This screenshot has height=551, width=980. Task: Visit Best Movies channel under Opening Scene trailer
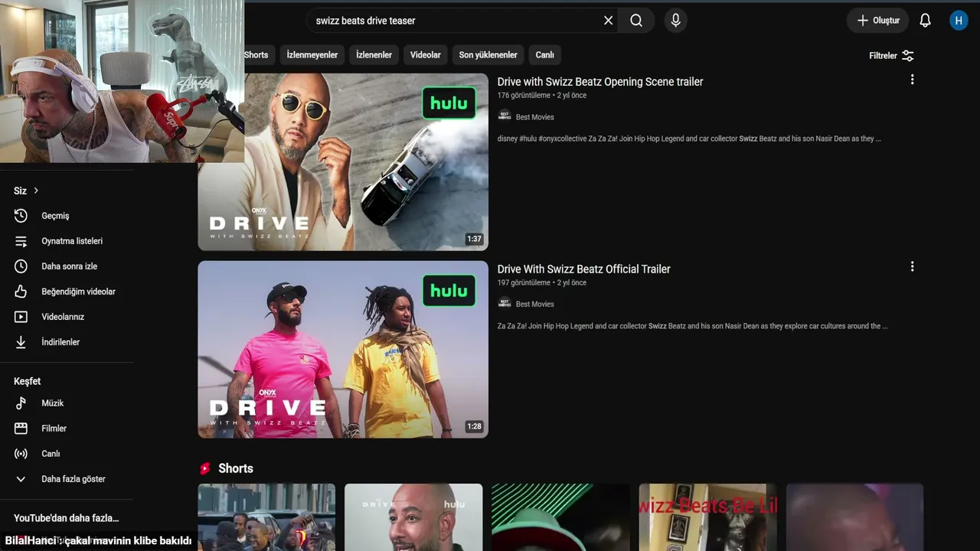coord(535,117)
